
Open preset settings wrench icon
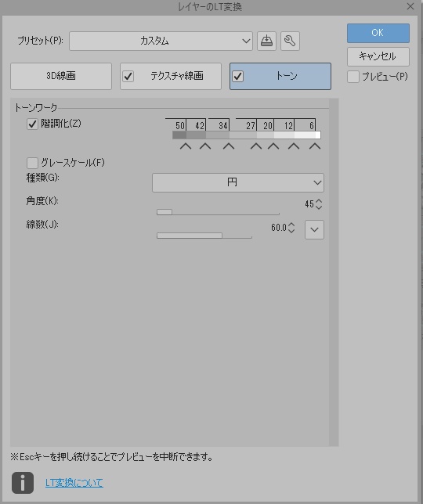point(290,41)
